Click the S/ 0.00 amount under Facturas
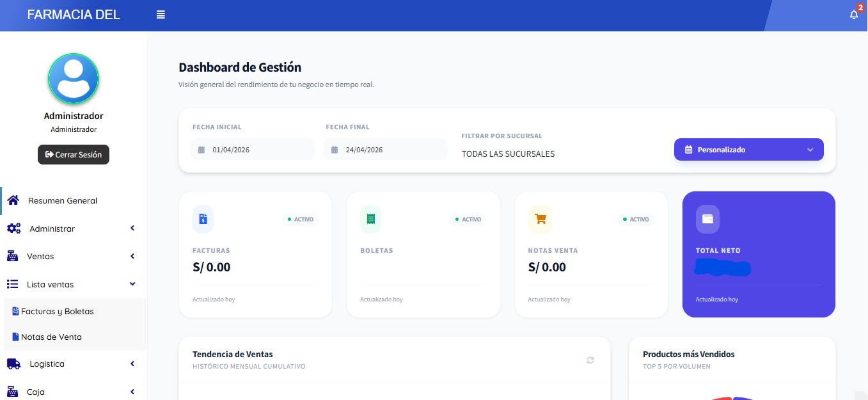This screenshot has width=868, height=400. [x=212, y=267]
